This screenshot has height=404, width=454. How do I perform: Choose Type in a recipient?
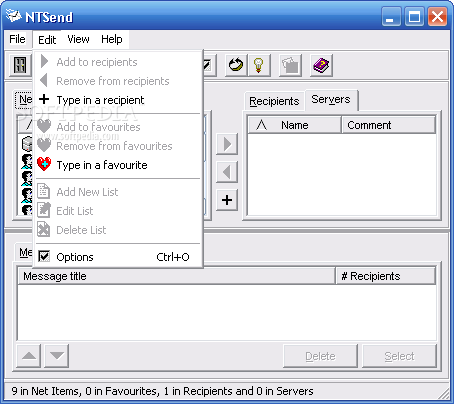(118, 100)
